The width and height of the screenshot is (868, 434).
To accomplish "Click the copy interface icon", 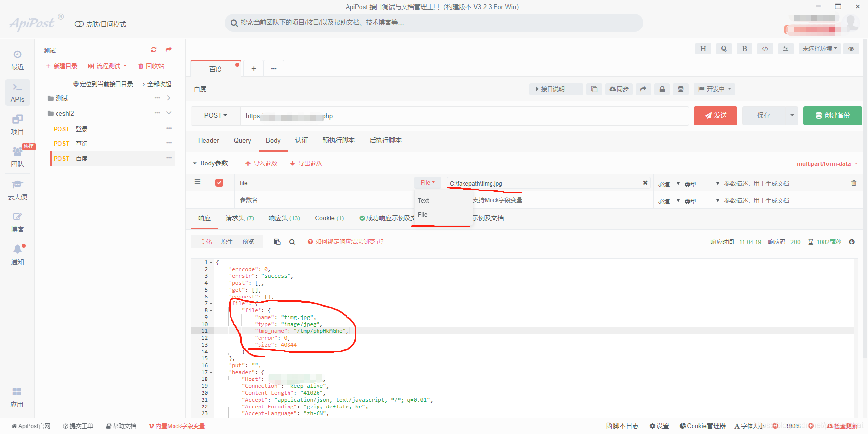I will coord(594,89).
